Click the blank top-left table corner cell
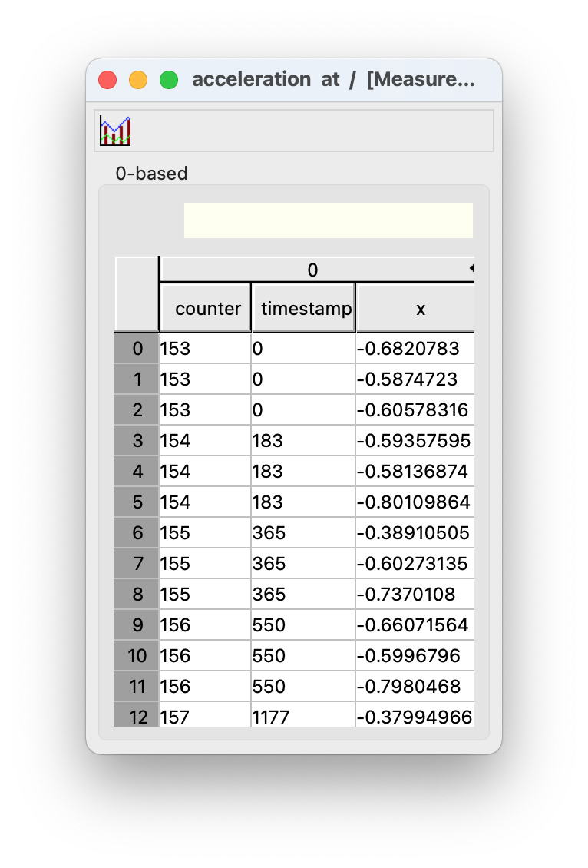 (137, 293)
